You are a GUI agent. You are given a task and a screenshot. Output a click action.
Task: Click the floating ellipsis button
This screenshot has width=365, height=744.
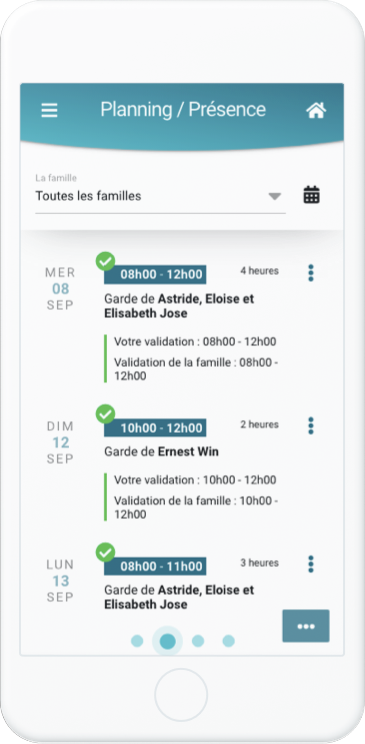(306, 626)
